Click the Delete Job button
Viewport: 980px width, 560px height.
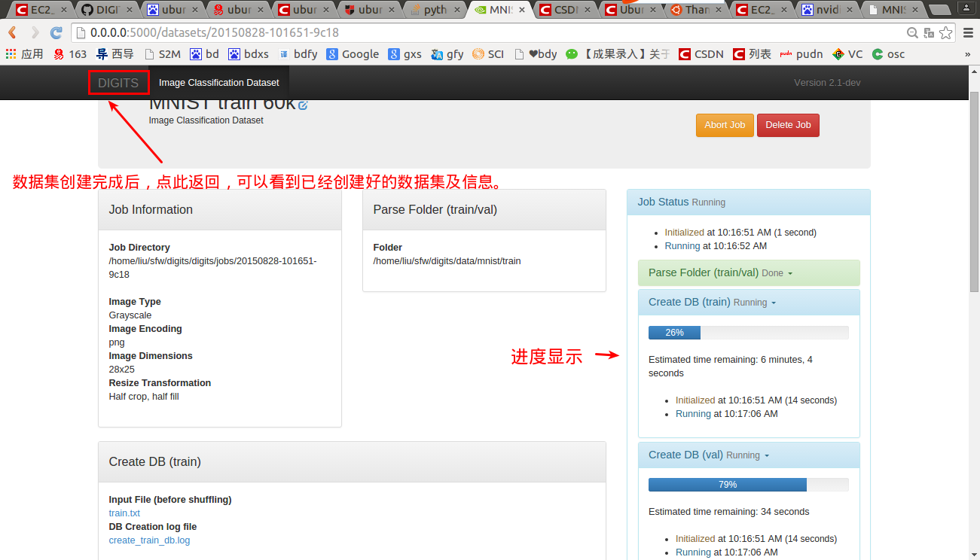click(x=788, y=125)
